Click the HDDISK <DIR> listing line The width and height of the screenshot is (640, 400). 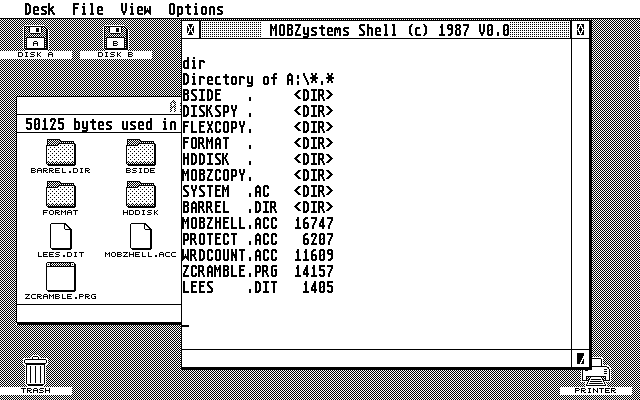tap(258, 159)
